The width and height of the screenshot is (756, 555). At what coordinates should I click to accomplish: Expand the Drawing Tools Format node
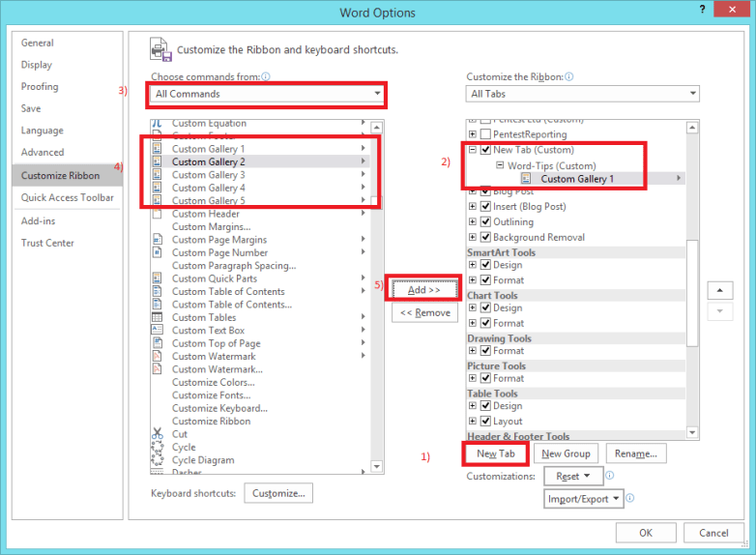coord(473,351)
